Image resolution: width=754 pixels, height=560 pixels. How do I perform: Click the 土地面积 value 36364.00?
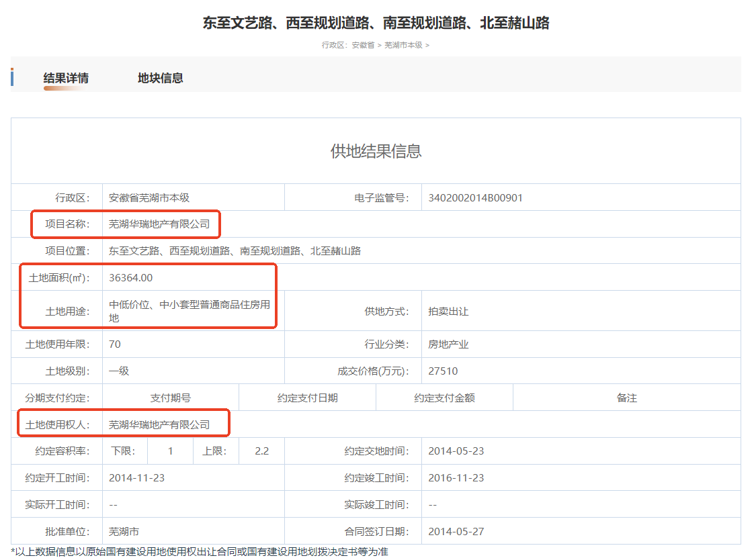pos(131,277)
